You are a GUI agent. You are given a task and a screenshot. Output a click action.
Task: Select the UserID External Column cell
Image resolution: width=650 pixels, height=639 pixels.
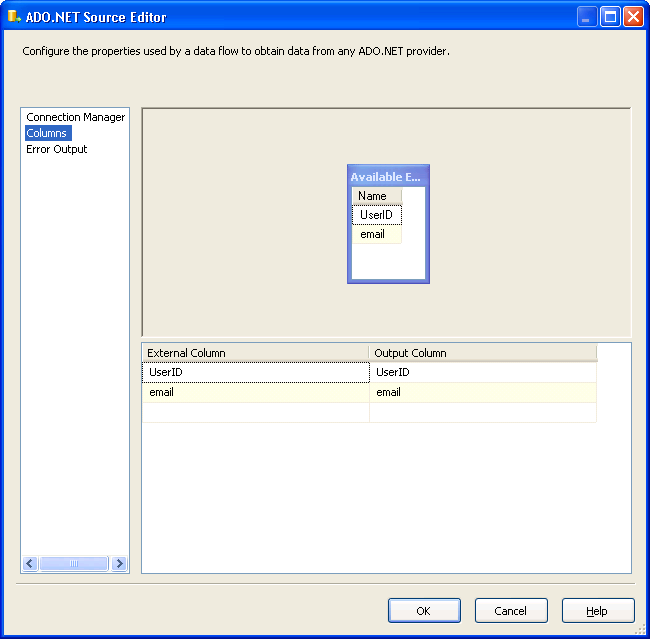tap(255, 372)
